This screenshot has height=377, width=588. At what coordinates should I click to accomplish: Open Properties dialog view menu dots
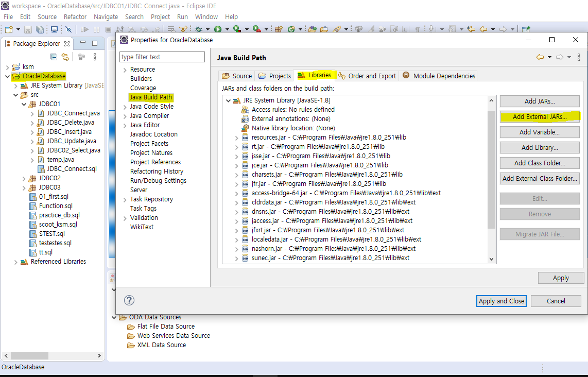click(579, 57)
